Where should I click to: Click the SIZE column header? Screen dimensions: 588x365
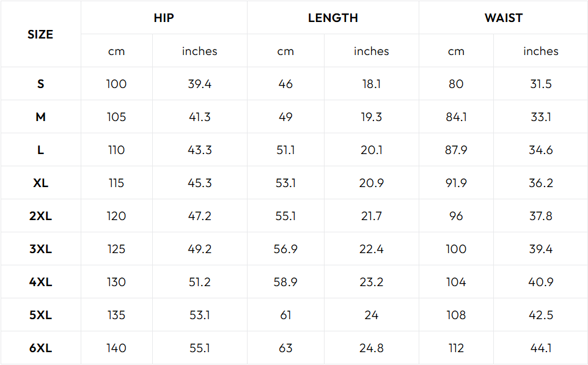(40, 34)
